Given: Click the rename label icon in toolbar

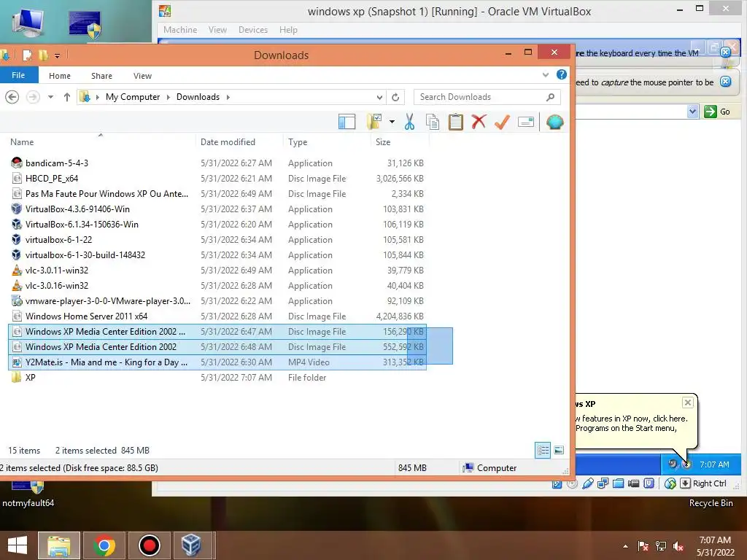Looking at the screenshot, I should click(x=525, y=122).
